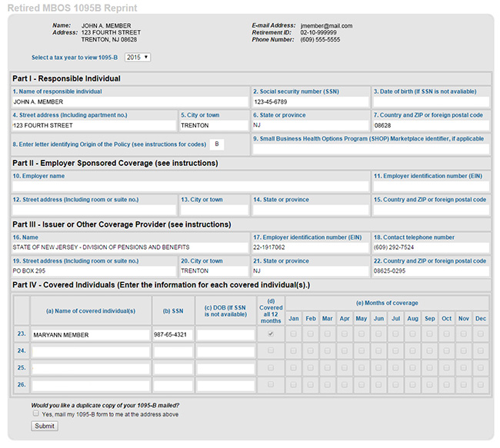Open the tax year 2015 dropdown
Screen dimensions: 500x448
tap(138, 58)
